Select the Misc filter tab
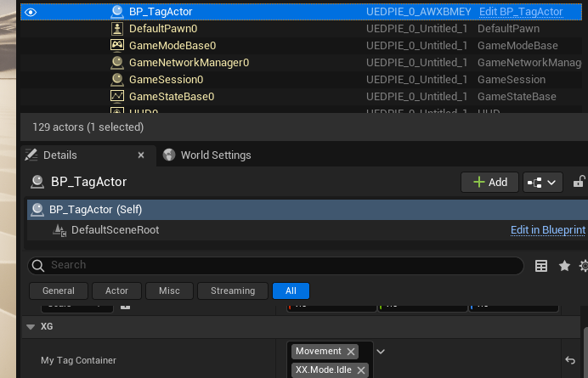Image resolution: width=588 pixels, height=378 pixels. click(169, 291)
